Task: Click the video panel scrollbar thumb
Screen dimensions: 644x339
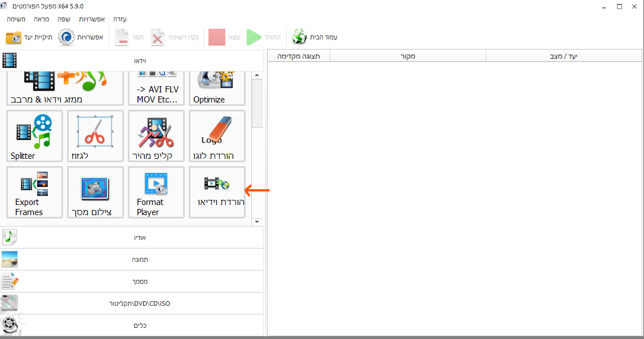Action: tap(257, 104)
